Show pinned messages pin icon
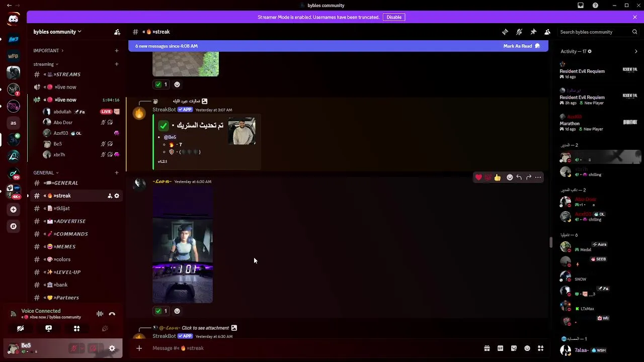 pos(533,32)
